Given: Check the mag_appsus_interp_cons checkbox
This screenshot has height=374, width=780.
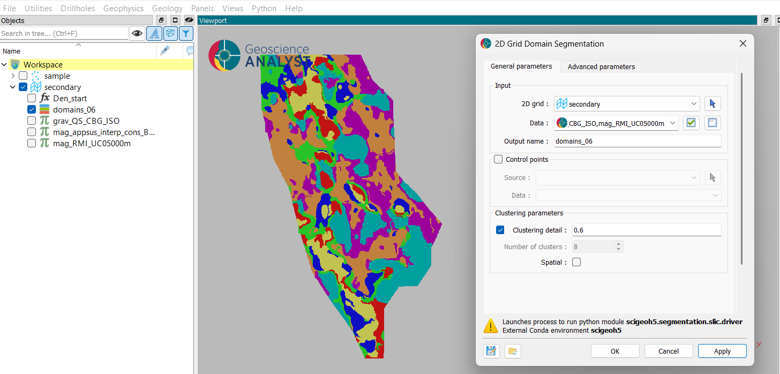Looking at the screenshot, I should [x=31, y=132].
